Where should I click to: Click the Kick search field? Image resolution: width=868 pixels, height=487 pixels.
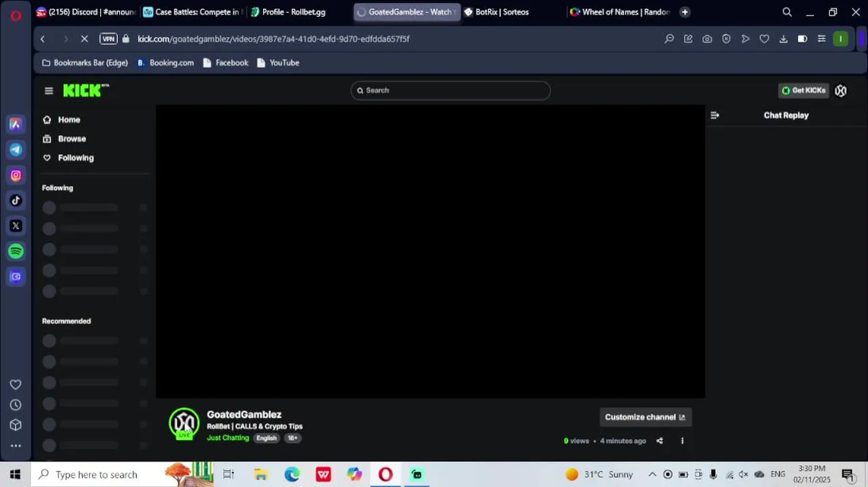(x=450, y=91)
